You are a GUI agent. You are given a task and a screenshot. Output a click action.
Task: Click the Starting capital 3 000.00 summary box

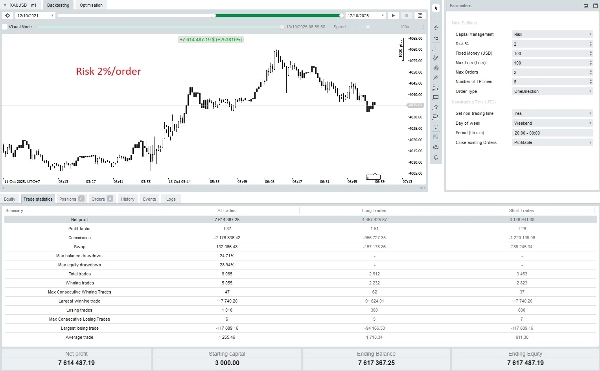[x=227, y=359]
